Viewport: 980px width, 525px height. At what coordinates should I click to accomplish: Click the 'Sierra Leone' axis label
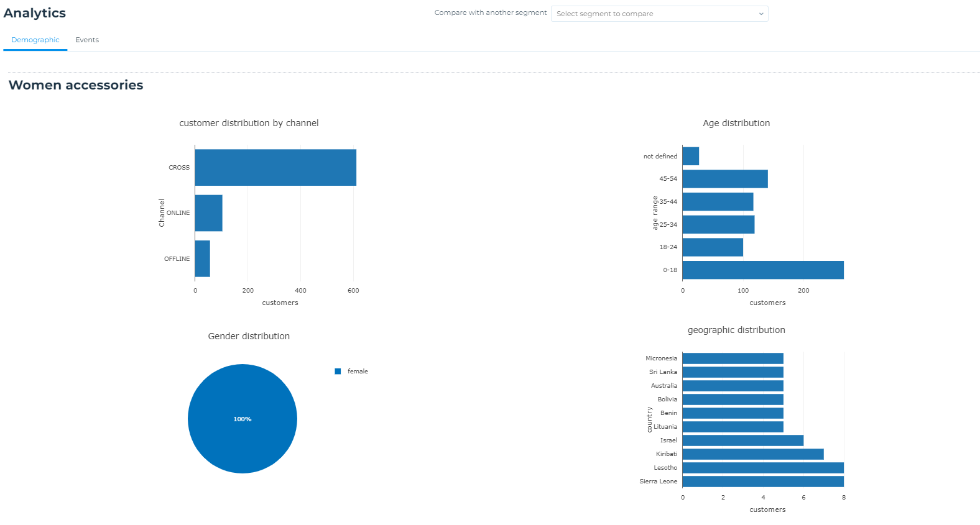point(659,482)
